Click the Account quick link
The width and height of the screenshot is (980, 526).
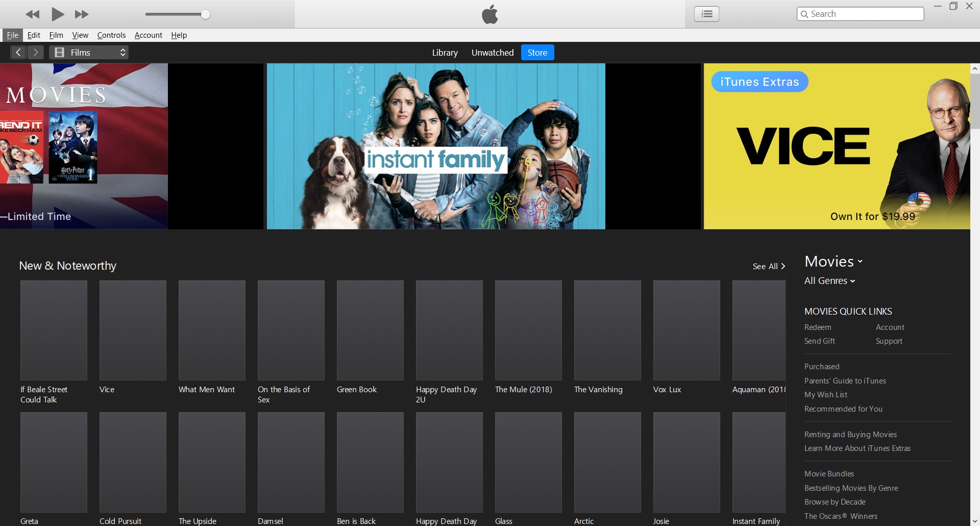point(890,327)
